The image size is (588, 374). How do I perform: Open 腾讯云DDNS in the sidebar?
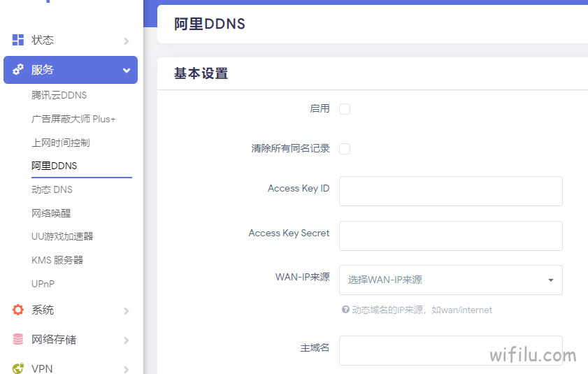coord(59,95)
